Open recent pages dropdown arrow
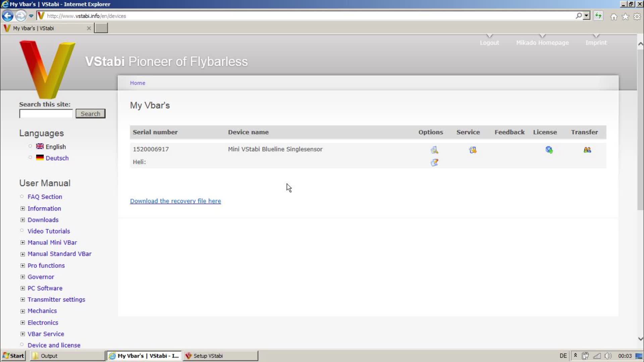This screenshot has width=644, height=362. (31, 16)
